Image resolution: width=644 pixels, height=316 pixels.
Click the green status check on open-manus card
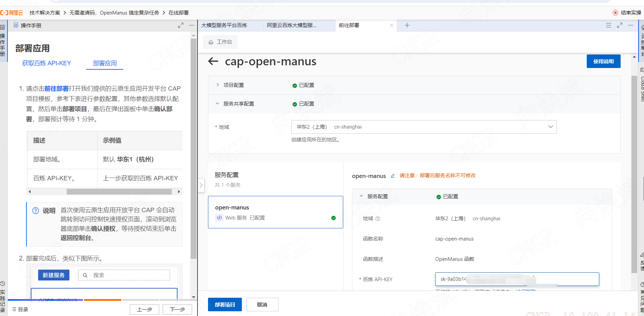333,218
